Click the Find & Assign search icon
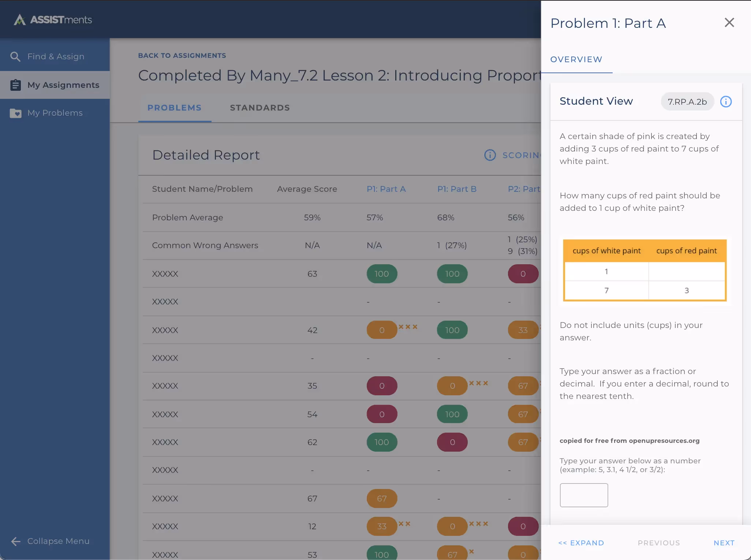Image resolution: width=751 pixels, height=560 pixels. click(x=15, y=56)
